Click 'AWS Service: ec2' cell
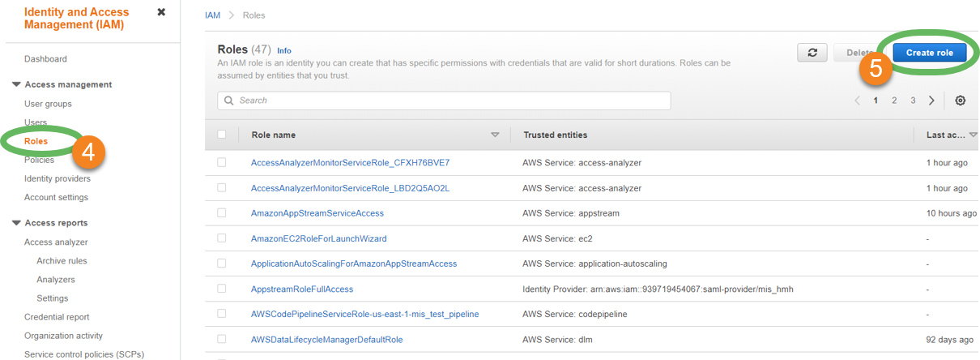The height and width of the screenshot is (360, 980). [x=558, y=238]
